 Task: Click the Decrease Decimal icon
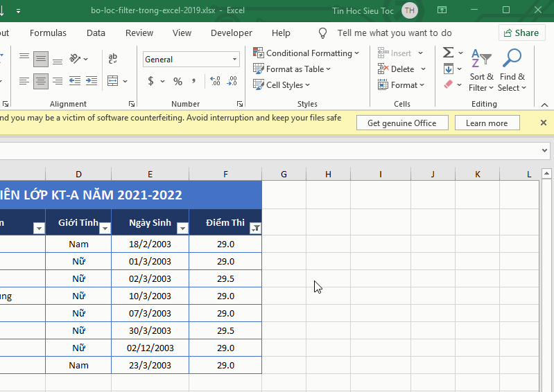[x=232, y=81]
